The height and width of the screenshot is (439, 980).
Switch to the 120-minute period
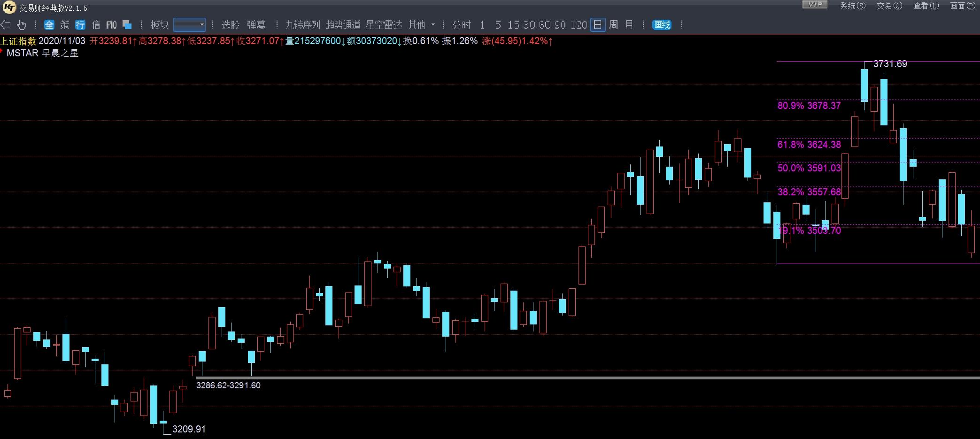pos(579,24)
